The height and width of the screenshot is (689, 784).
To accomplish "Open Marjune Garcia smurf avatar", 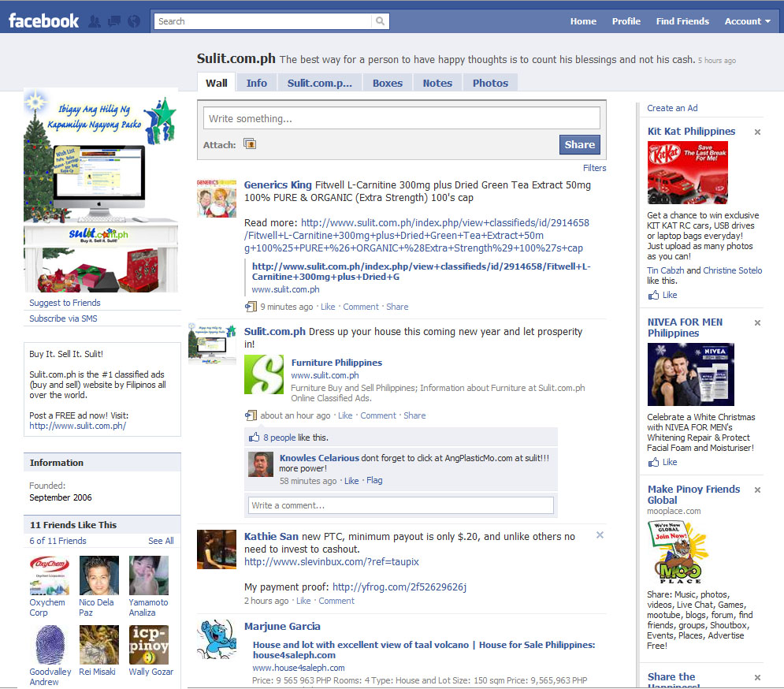I will pyautogui.click(x=217, y=639).
